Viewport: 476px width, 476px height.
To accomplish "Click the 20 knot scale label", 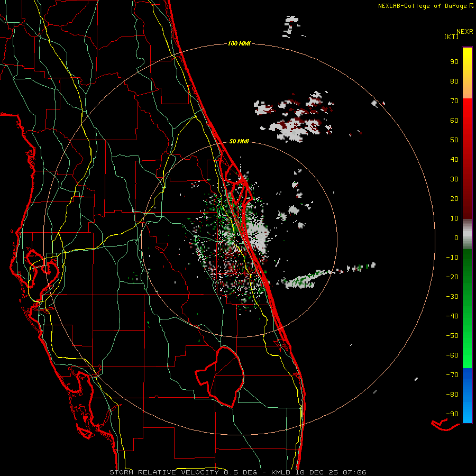I will (454, 199).
